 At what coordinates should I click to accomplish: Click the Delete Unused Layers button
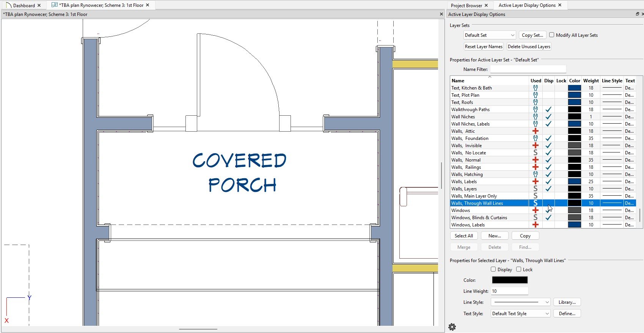click(529, 47)
